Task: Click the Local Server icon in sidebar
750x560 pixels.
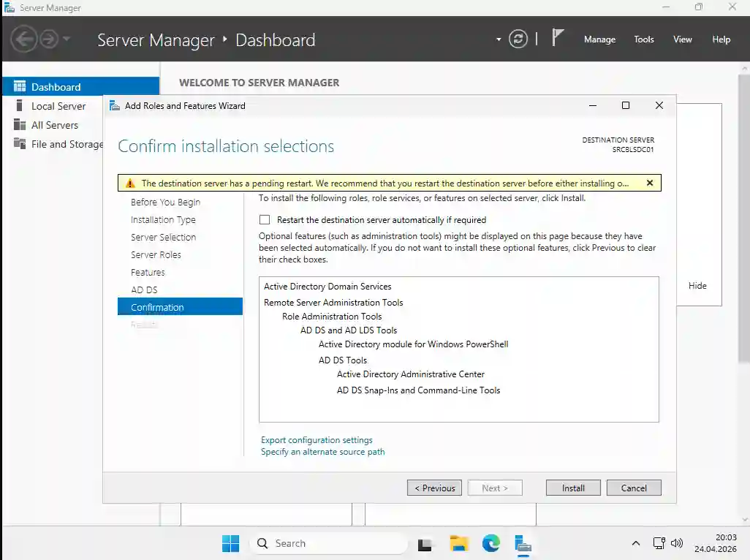Action: (19, 105)
